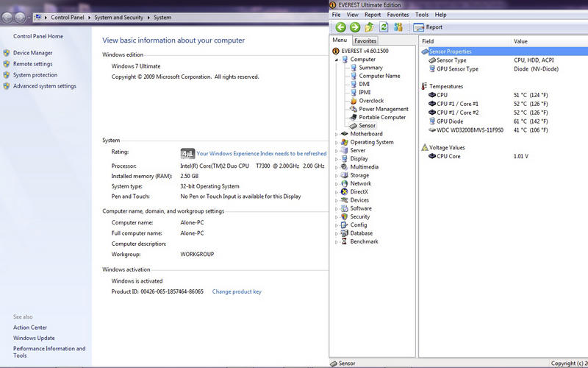
Task: Open the Summary page under Computer
Action: (x=370, y=68)
